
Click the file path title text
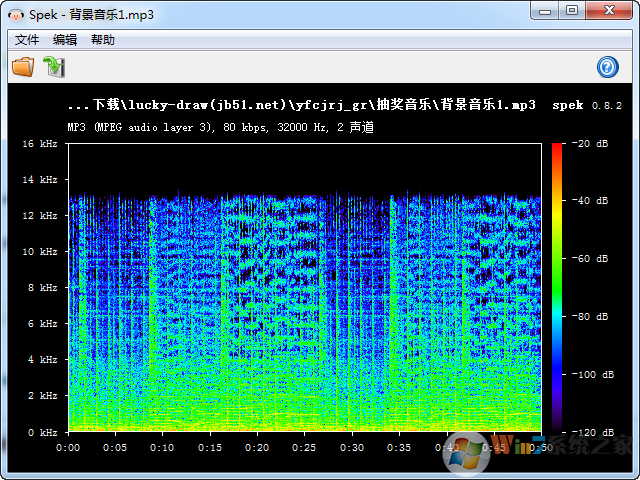click(302, 105)
